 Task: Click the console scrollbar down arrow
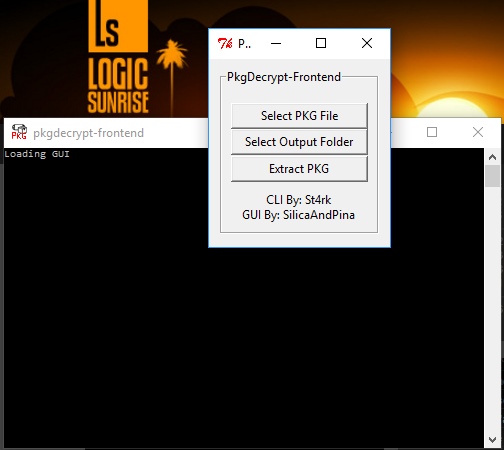click(x=492, y=440)
